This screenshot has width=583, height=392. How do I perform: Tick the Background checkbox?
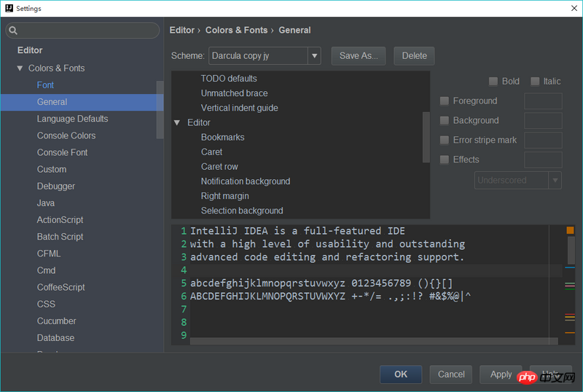coord(444,120)
